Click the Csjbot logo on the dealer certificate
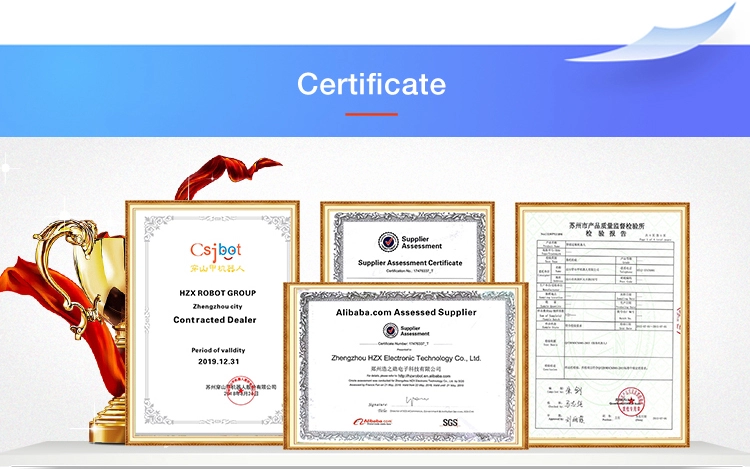 211,251
